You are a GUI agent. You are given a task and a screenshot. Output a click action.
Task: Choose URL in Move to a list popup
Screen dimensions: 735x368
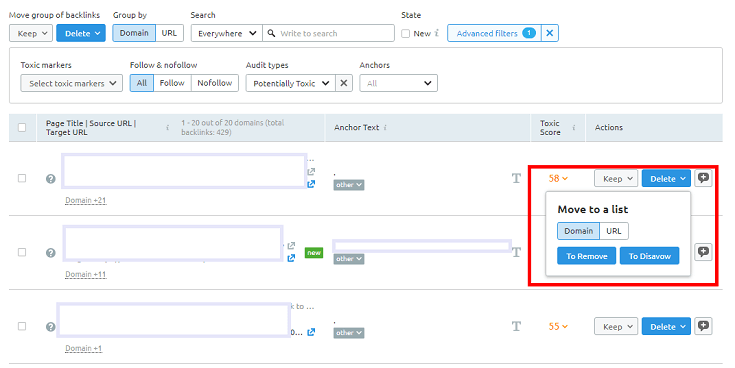614,231
